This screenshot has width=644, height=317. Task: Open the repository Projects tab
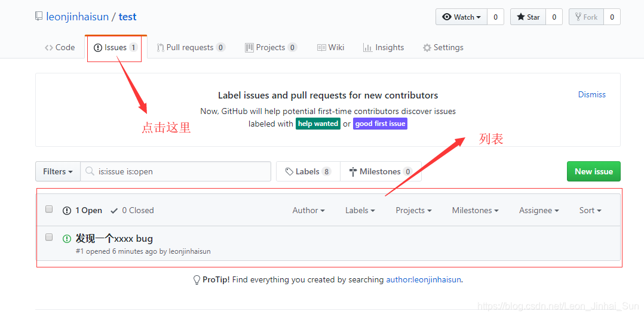coord(271,47)
